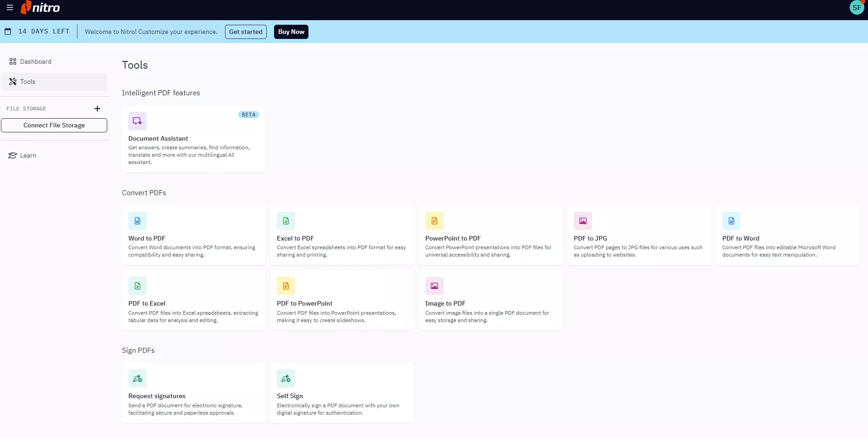Click the PDF to Excel icon
Image resolution: width=868 pixels, height=438 pixels.
pos(137,286)
